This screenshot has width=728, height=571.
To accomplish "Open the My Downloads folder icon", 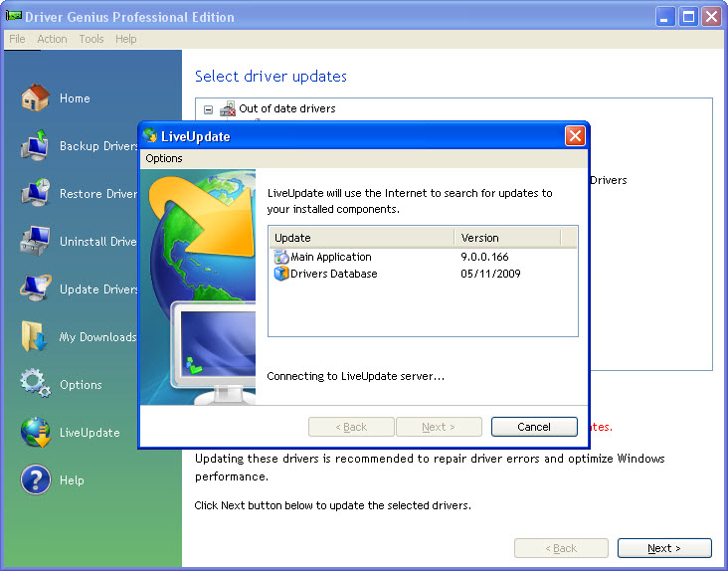I will point(36,336).
